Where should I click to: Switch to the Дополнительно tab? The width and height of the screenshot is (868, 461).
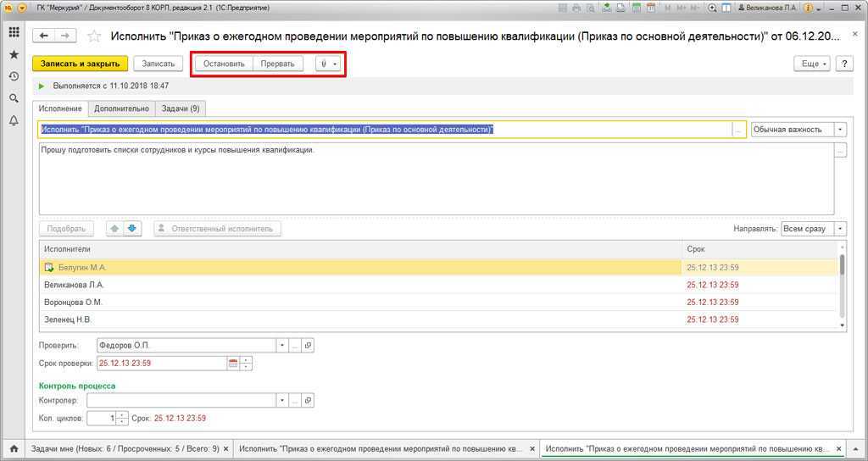122,108
